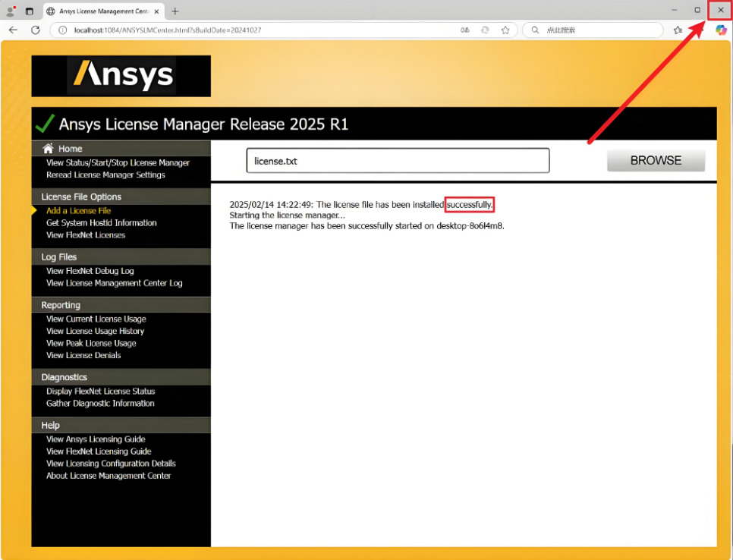This screenshot has width=733, height=560.
Task: Select Add a License File
Action: coord(79,211)
